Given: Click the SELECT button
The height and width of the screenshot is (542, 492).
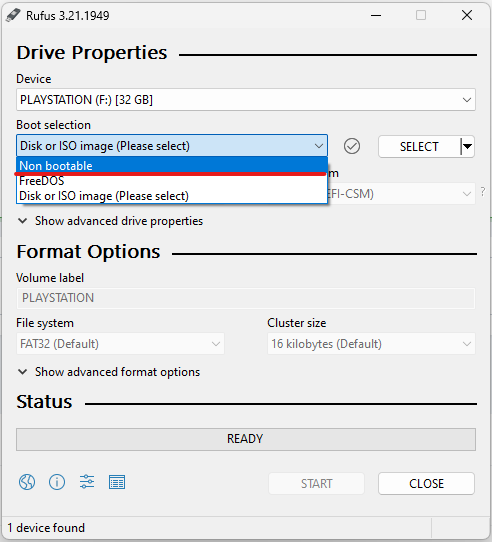Looking at the screenshot, I should [x=419, y=147].
